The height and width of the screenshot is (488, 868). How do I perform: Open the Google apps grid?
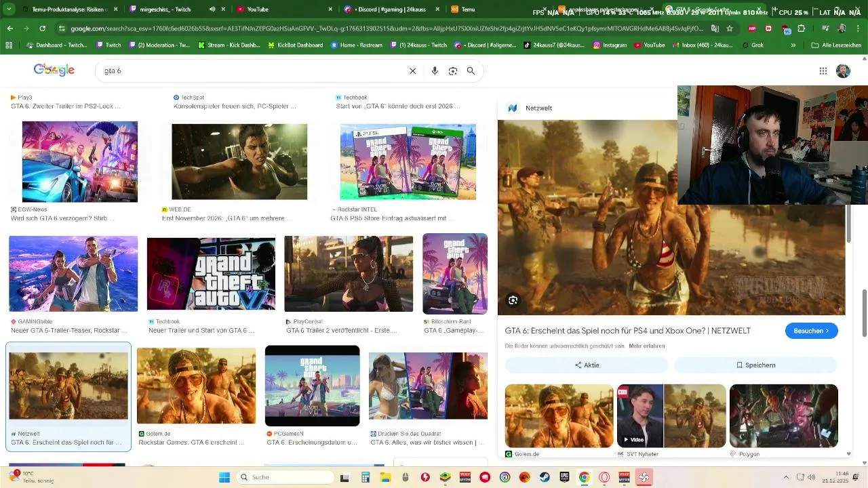pos(823,71)
